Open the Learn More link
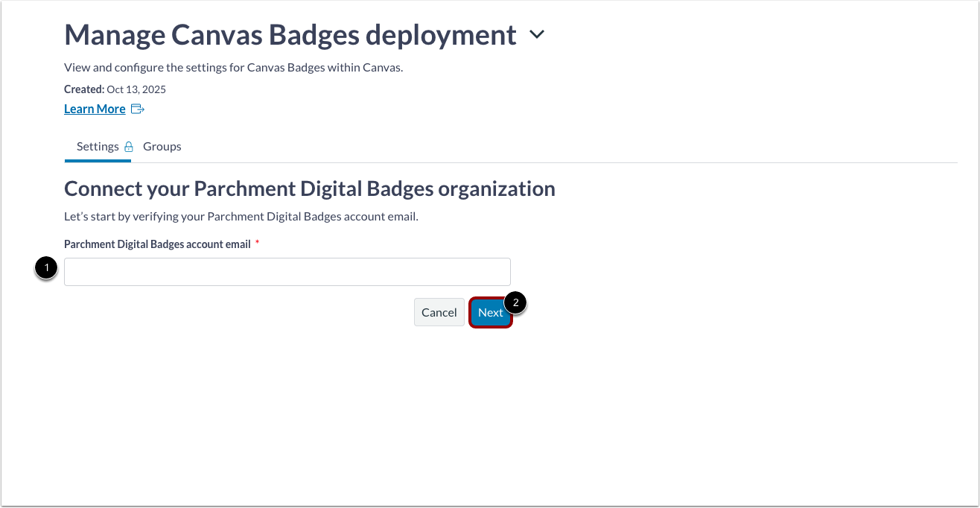980x508 pixels. click(x=95, y=109)
